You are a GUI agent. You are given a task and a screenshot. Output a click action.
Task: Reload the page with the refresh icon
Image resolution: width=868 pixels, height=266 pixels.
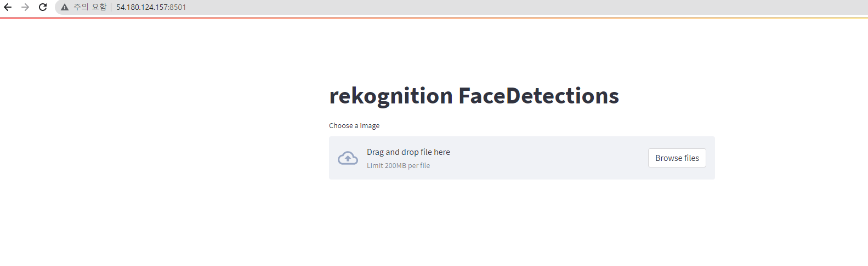(43, 7)
